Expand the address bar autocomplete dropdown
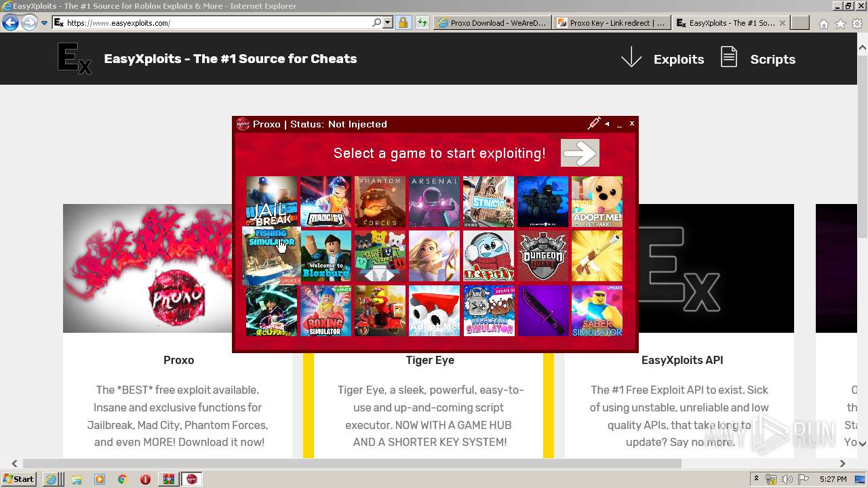Image resolution: width=868 pixels, height=488 pixels. (x=388, y=22)
